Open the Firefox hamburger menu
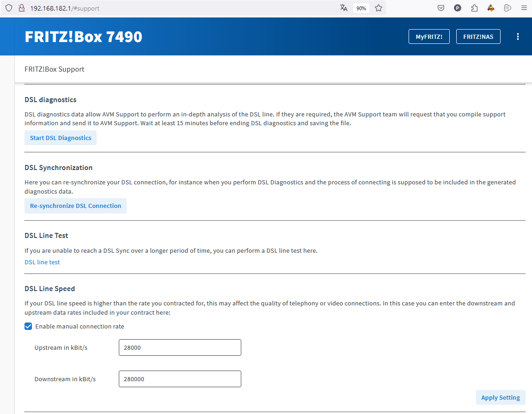532x414 pixels. coord(524,8)
